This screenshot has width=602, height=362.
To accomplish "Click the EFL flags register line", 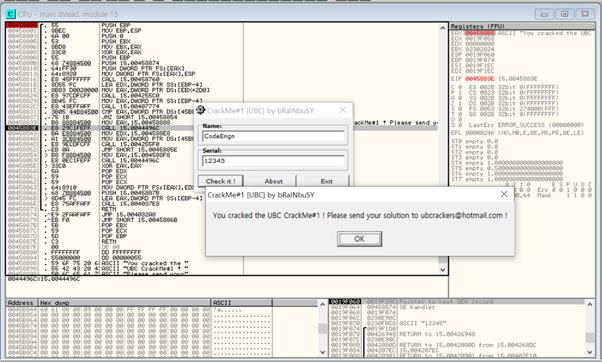I will pyautogui.click(x=517, y=133).
